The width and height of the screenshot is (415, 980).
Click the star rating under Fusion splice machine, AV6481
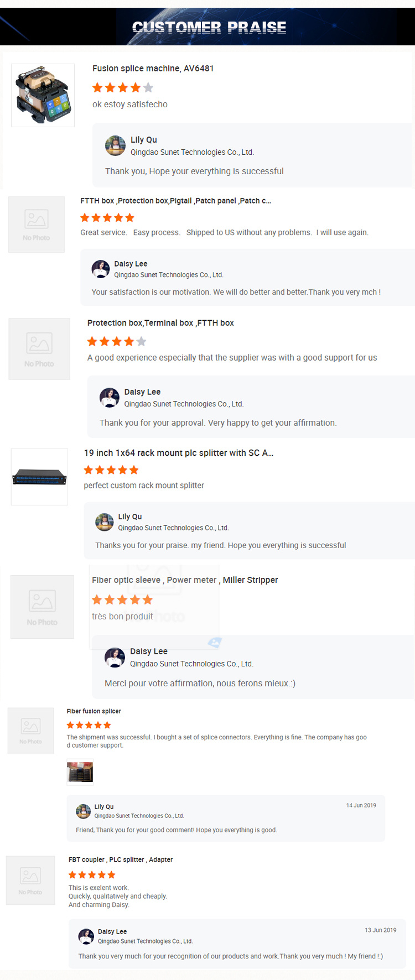coord(123,87)
